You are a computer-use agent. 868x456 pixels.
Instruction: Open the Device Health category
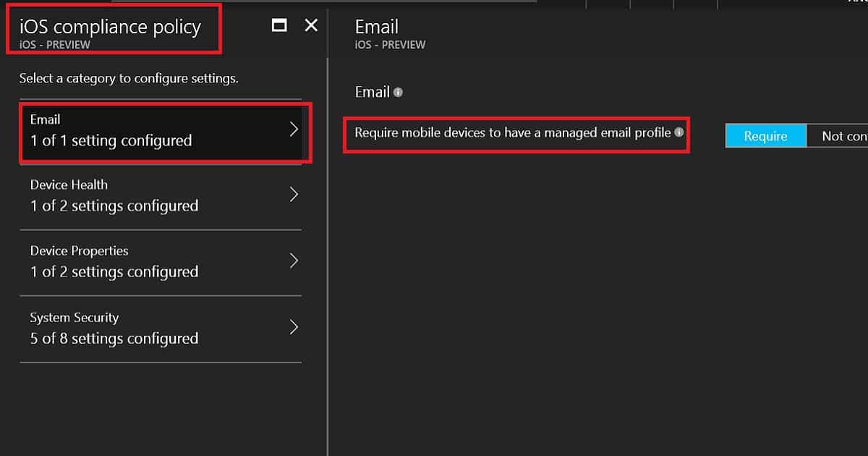[x=161, y=197]
